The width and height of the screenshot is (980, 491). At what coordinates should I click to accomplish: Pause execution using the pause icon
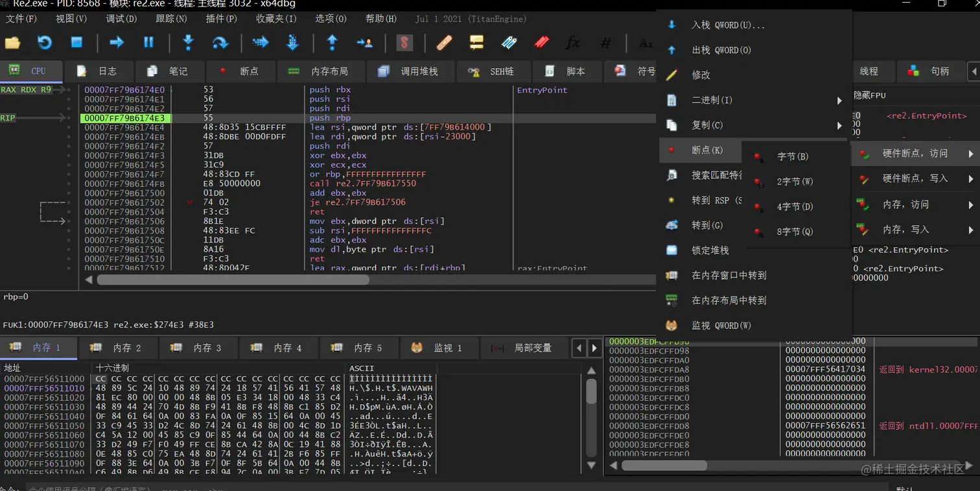tap(148, 43)
